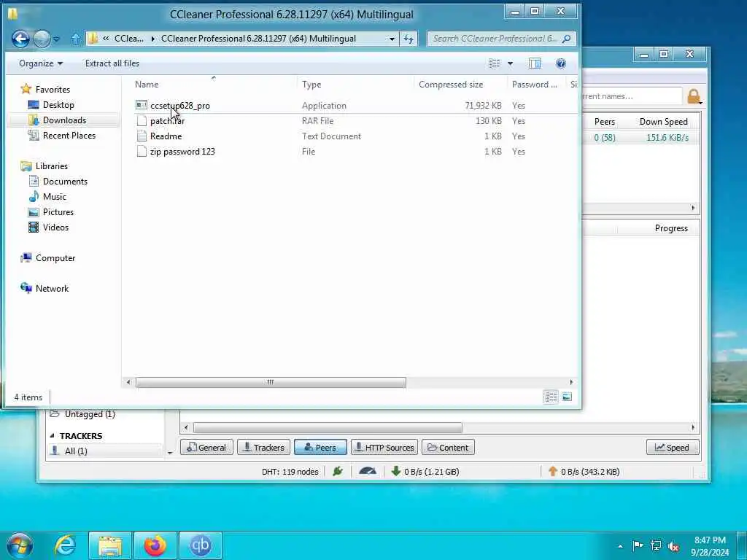Sort by Peers column in qBittorrent

[604, 122]
